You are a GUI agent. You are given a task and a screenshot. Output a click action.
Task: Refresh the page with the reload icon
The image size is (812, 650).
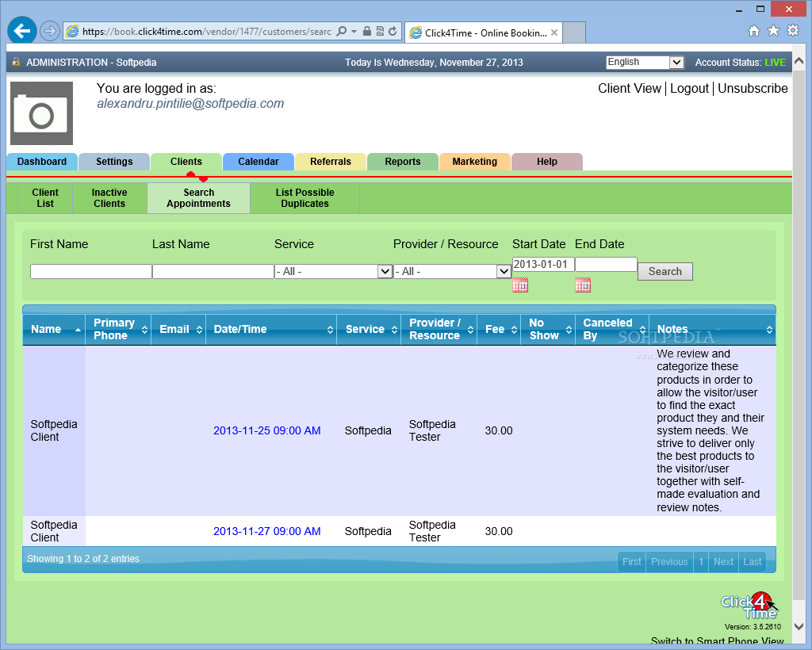[x=393, y=31]
